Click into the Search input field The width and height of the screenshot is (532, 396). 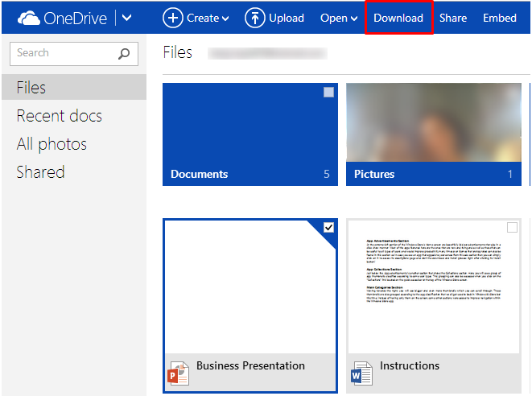pyautogui.click(x=74, y=54)
